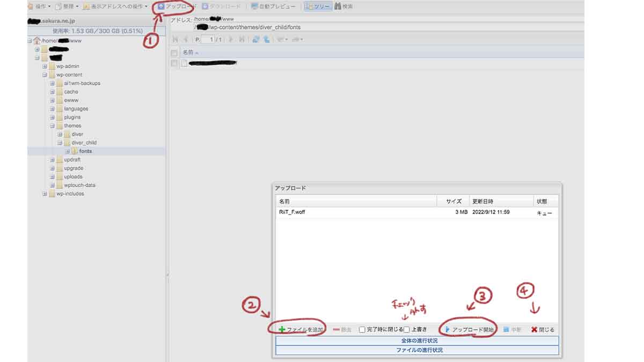Click the refresh icon above the file list
644x362 pixels.
point(257,39)
